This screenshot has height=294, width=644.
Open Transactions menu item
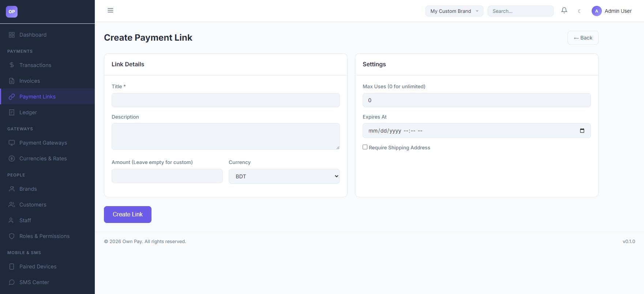[x=47, y=65]
